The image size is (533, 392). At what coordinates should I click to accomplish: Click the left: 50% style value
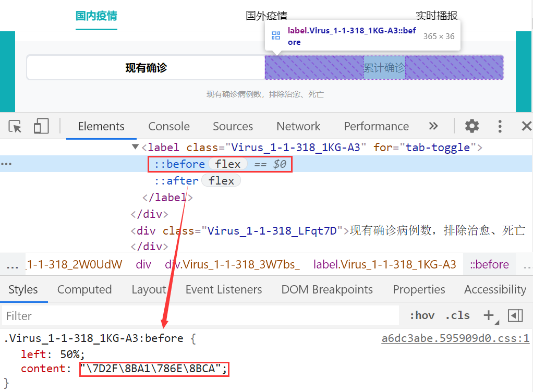coord(70,354)
